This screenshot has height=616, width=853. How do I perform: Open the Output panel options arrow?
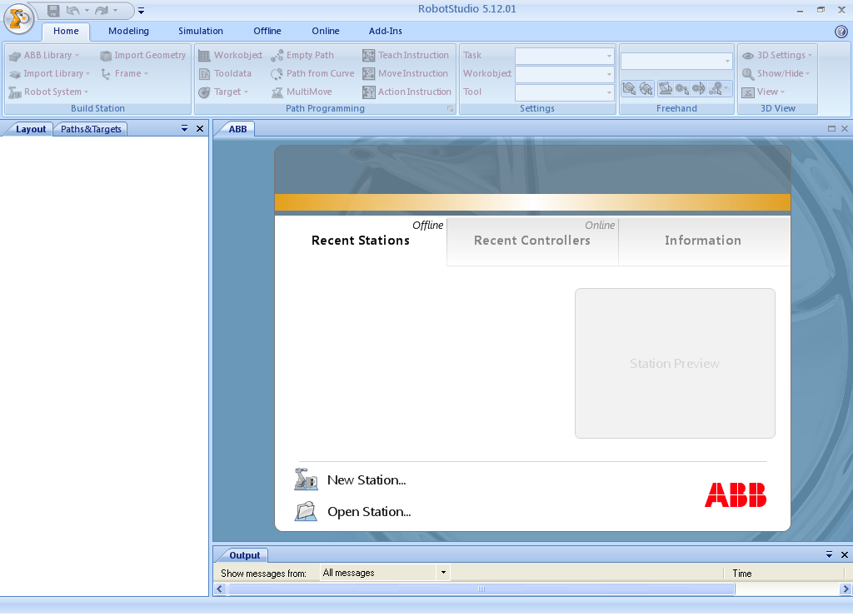[x=829, y=554]
